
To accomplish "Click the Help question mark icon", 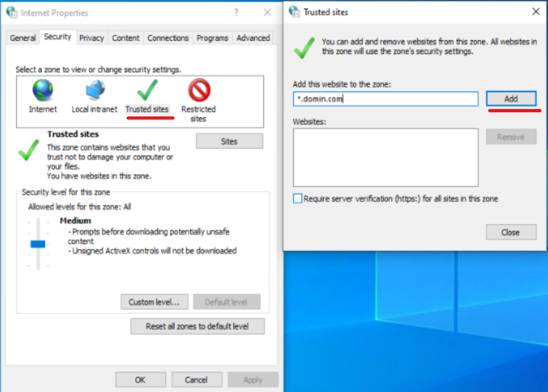I will coord(236,13).
